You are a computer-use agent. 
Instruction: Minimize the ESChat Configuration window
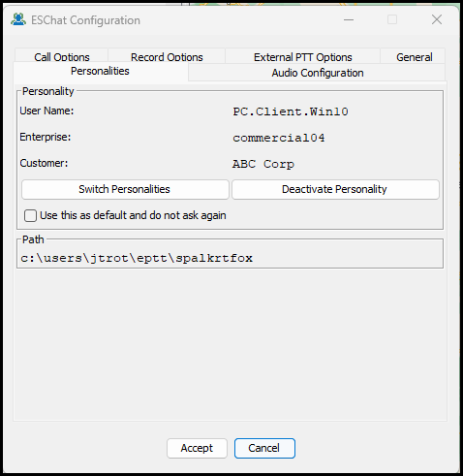coord(349,19)
